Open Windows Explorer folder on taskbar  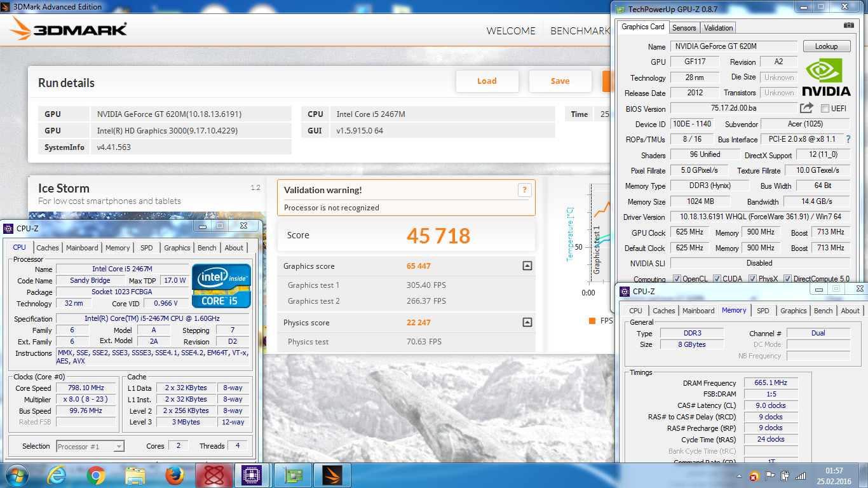coord(135,475)
